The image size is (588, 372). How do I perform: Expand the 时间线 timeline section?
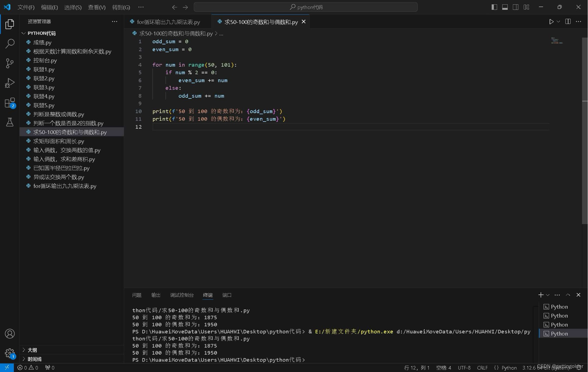coord(34,359)
